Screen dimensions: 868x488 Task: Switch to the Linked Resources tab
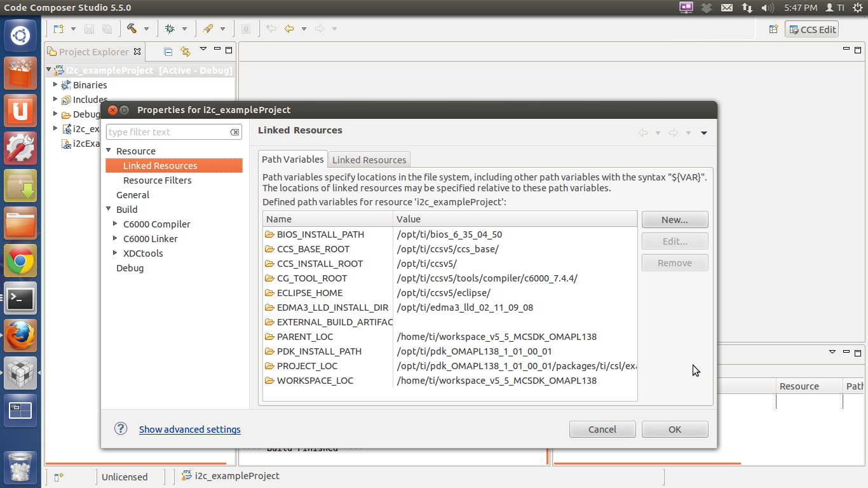(x=369, y=159)
